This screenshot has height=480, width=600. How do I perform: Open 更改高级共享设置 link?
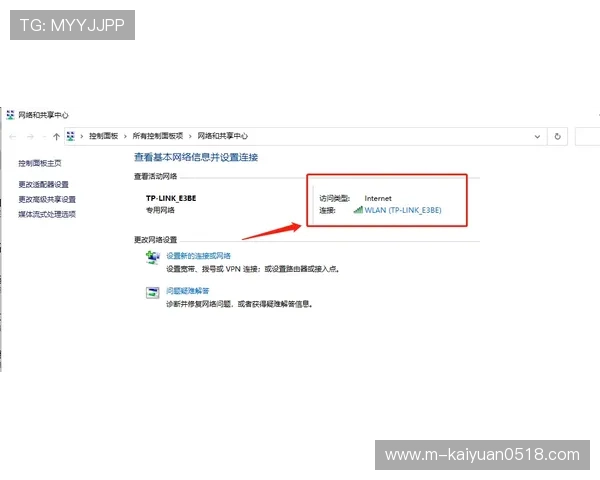[47, 199]
